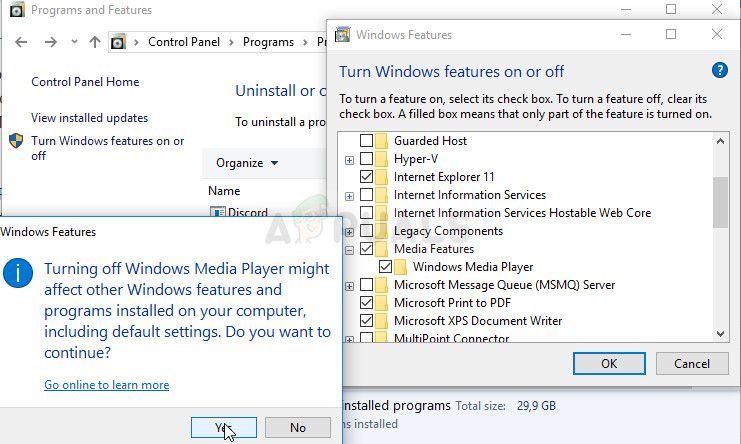This screenshot has width=741, height=444.
Task: Click the Control Panel address bar icon
Action: (x=118, y=42)
